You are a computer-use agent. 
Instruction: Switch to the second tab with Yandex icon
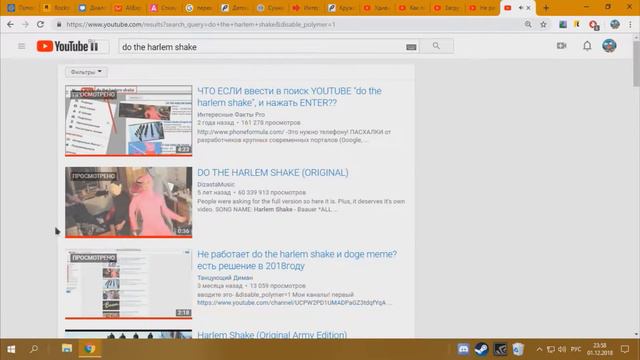coord(56,8)
